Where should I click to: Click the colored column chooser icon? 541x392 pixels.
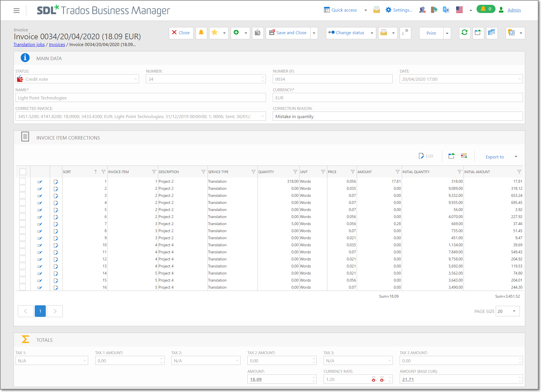click(x=464, y=156)
